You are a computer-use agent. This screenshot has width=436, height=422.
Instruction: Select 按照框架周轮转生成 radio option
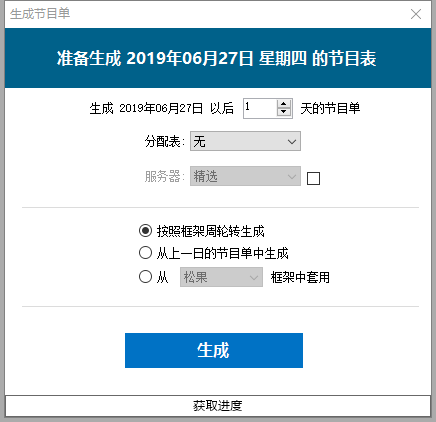145,231
